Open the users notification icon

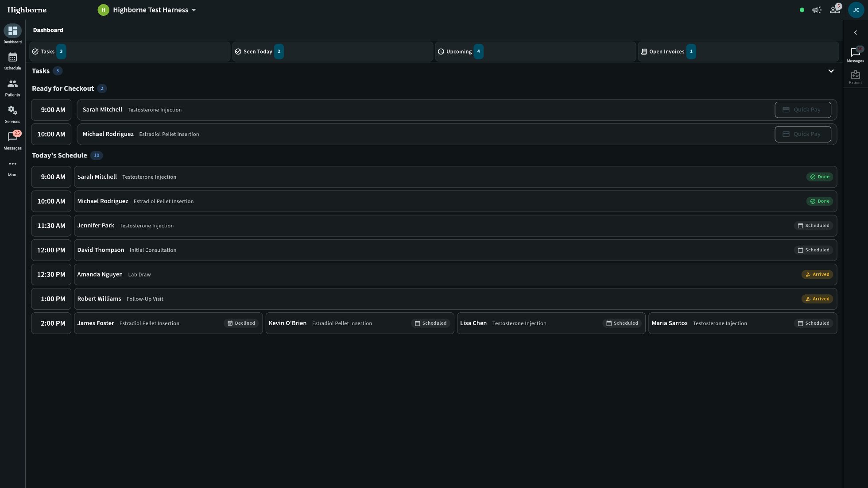coord(835,10)
